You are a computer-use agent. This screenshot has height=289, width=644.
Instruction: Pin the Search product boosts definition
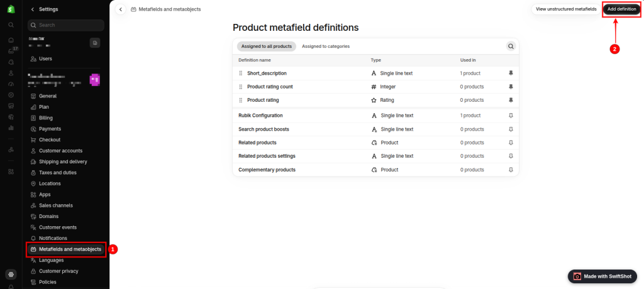tap(511, 129)
